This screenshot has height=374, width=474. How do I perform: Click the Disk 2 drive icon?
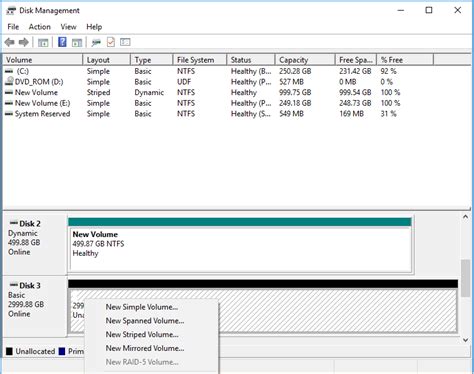14,223
